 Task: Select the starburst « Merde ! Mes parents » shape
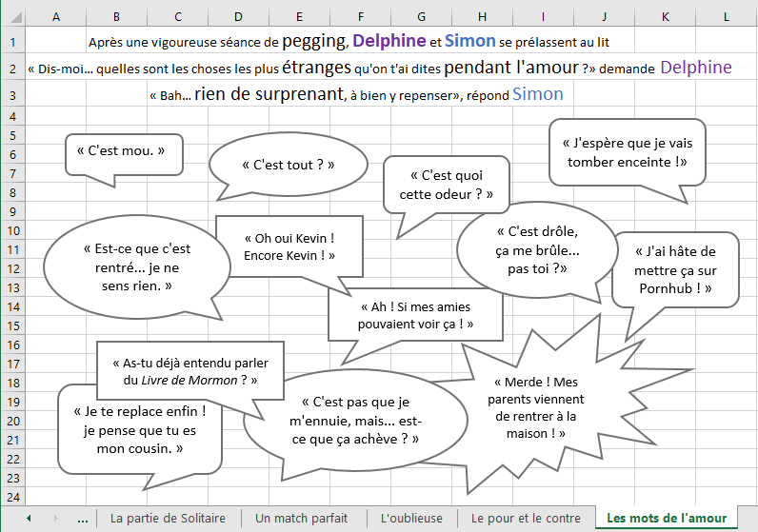pos(535,407)
